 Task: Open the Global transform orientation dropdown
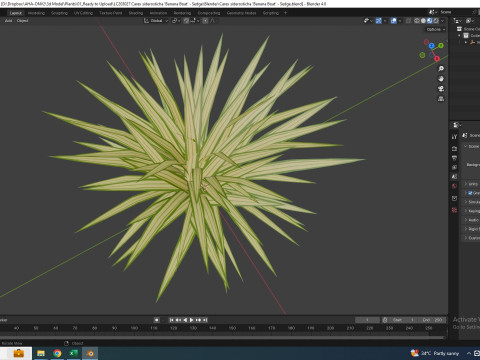[x=156, y=21]
